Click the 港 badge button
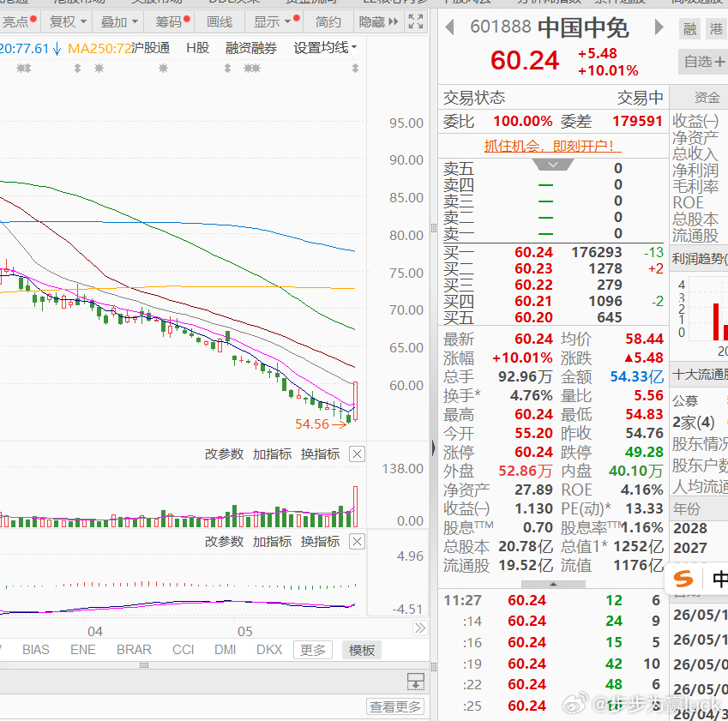The width and height of the screenshot is (728, 721). [716, 29]
